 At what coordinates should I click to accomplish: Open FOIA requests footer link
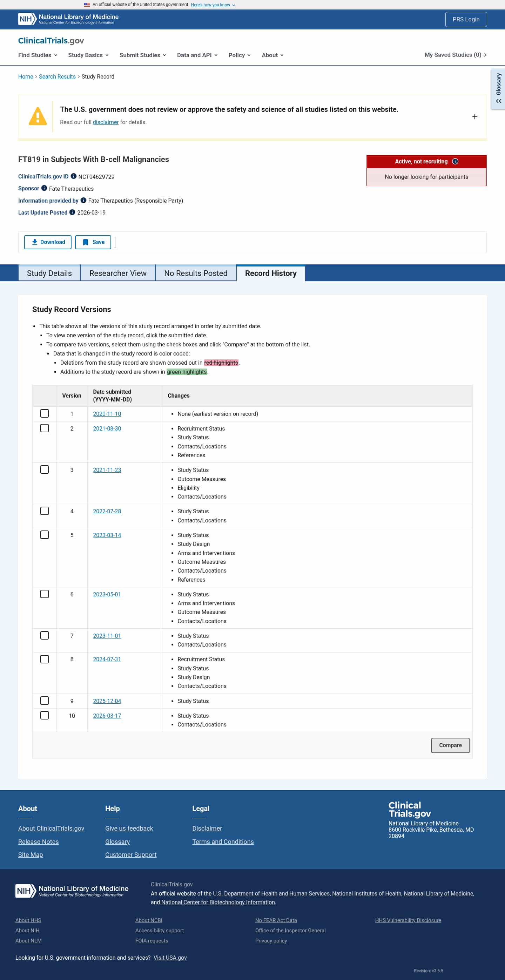pos(151,940)
